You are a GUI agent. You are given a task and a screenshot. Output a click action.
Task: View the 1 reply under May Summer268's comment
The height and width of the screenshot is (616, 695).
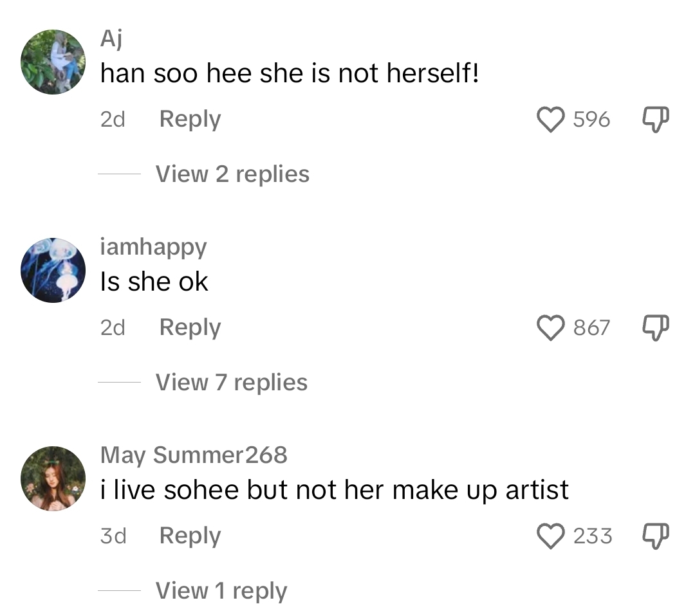(221, 590)
